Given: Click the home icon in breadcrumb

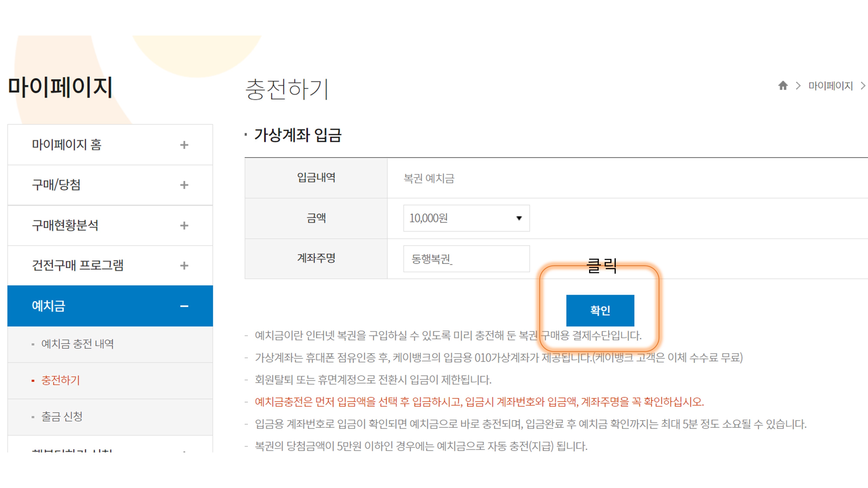Looking at the screenshot, I should point(783,85).
